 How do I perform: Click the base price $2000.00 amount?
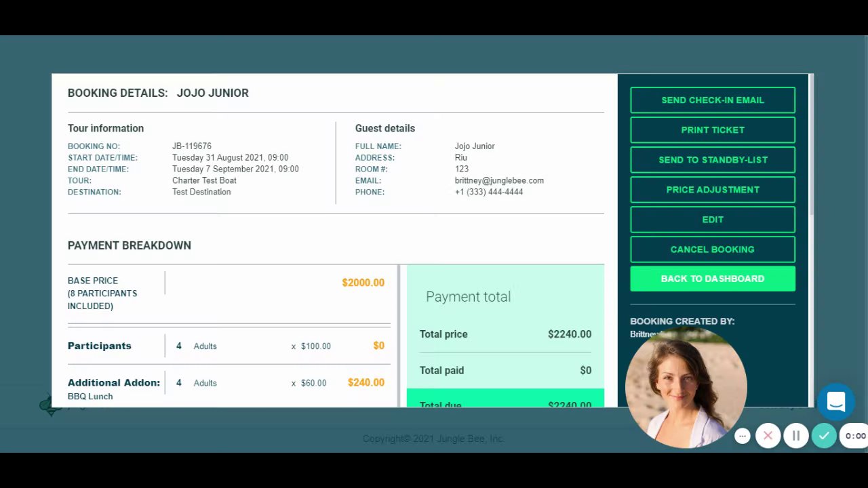tap(363, 283)
